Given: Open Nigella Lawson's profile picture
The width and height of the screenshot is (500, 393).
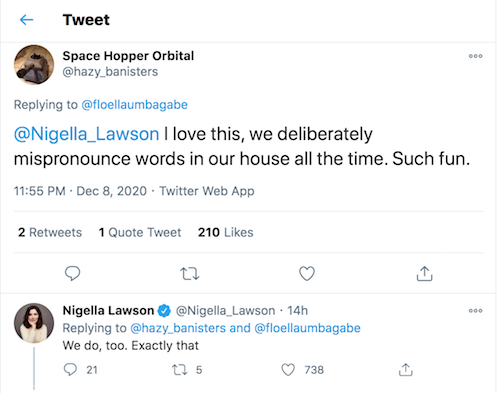Looking at the screenshot, I should (34, 323).
